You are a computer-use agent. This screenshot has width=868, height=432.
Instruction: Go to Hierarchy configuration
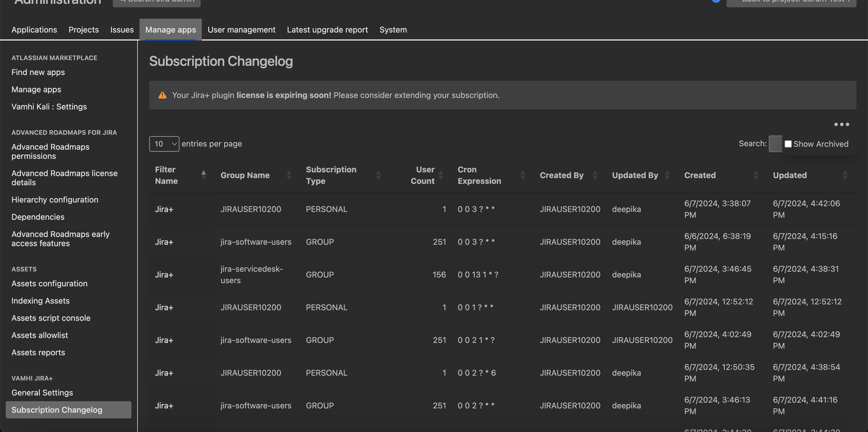tap(55, 200)
